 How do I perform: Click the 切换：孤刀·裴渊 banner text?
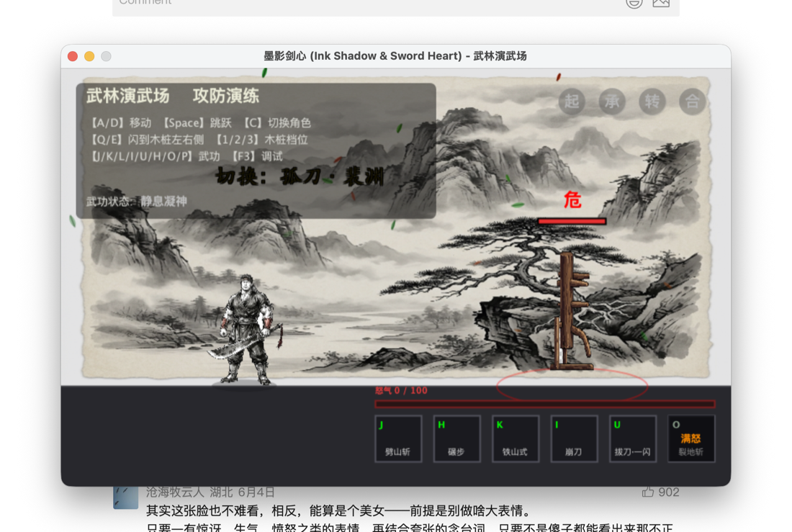point(300,176)
